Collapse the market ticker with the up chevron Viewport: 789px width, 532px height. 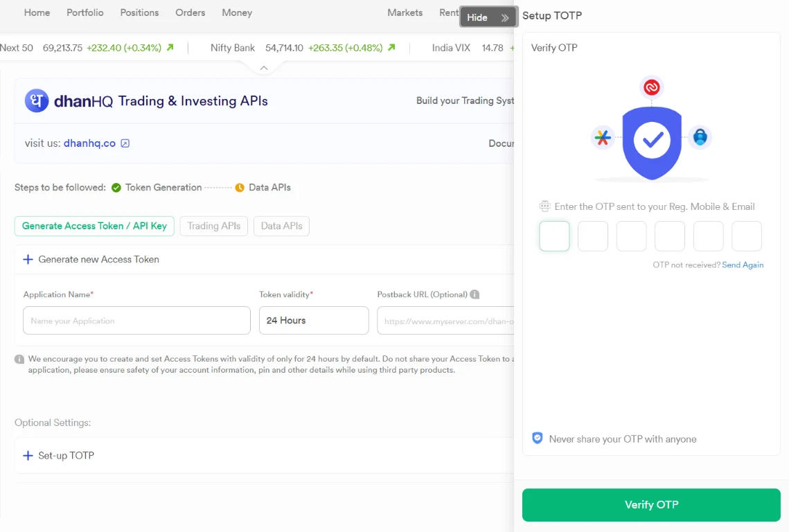(264, 68)
